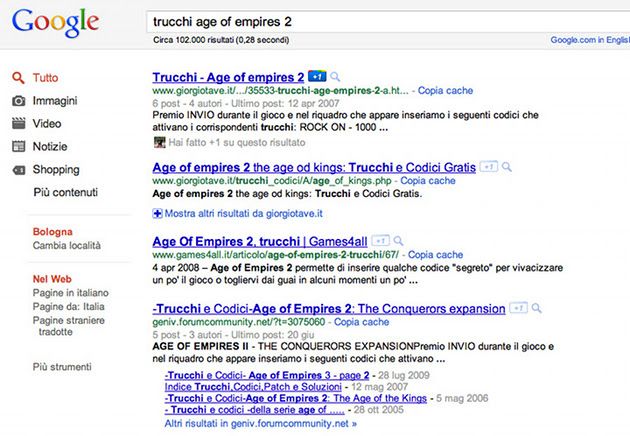The image size is (630, 436).
Task: Open Trucchi e codici -della serie age of sublink
Action: point(255,410)
